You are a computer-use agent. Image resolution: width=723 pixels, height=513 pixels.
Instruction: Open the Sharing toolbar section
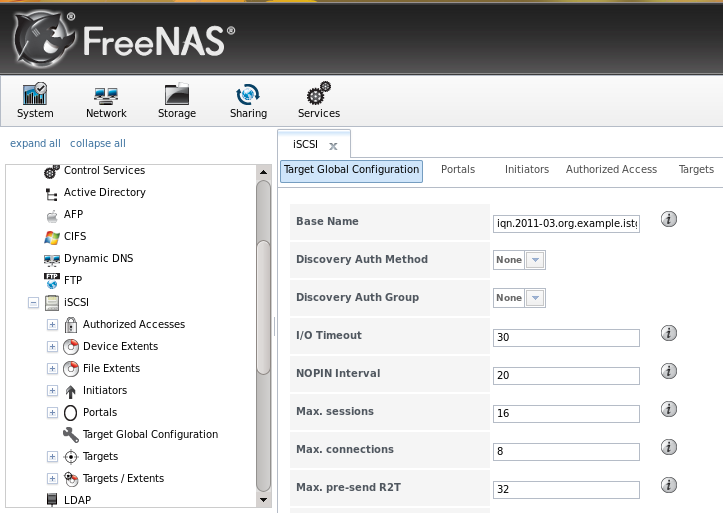point(248,100)
